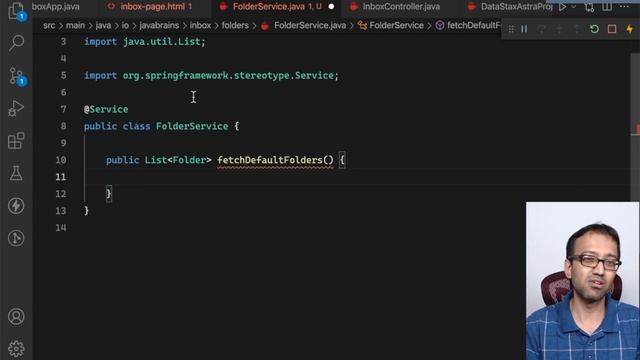Screen dimensions: 640x360
Task: Open the Search view
Action: coord(16,42)
